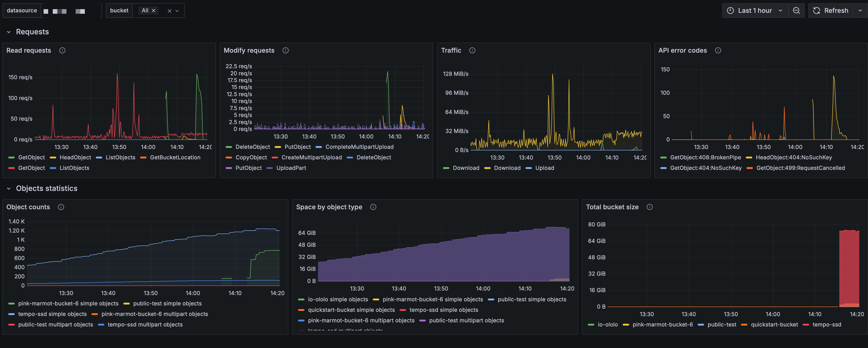Collapse the Objects statistics row

click(9, 188)
